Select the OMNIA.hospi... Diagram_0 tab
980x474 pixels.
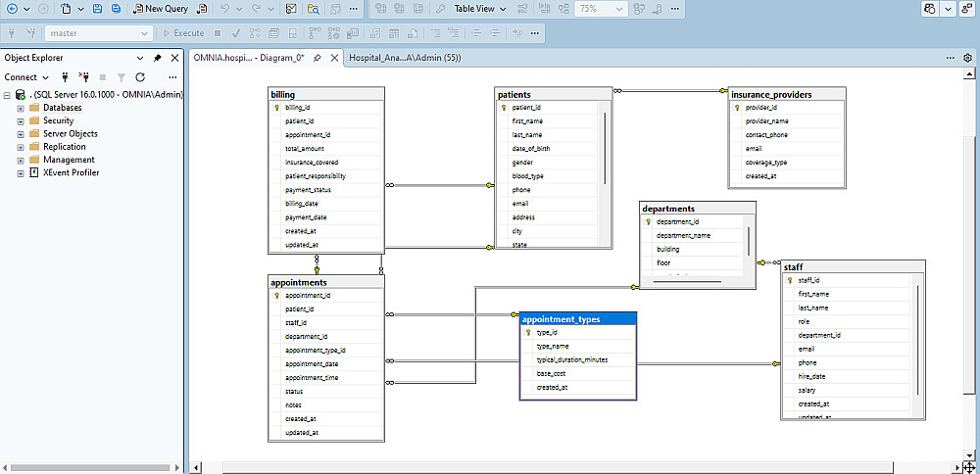point(249,58)
